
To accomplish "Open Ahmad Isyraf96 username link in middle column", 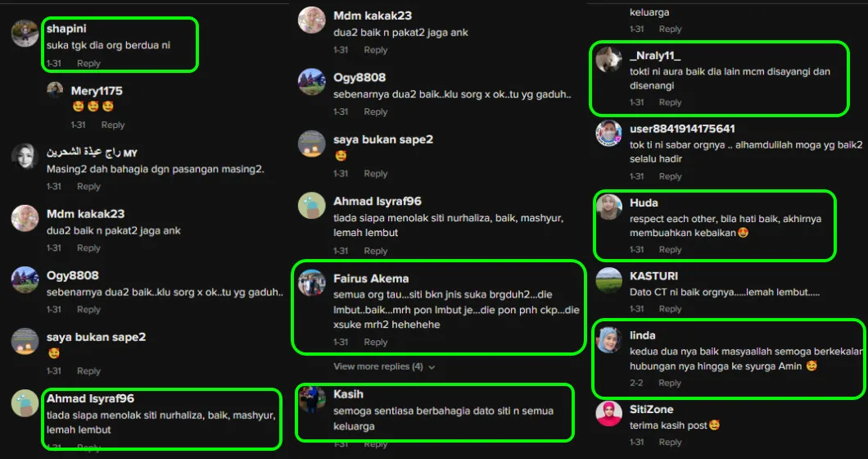I will [x=377, y=202].
